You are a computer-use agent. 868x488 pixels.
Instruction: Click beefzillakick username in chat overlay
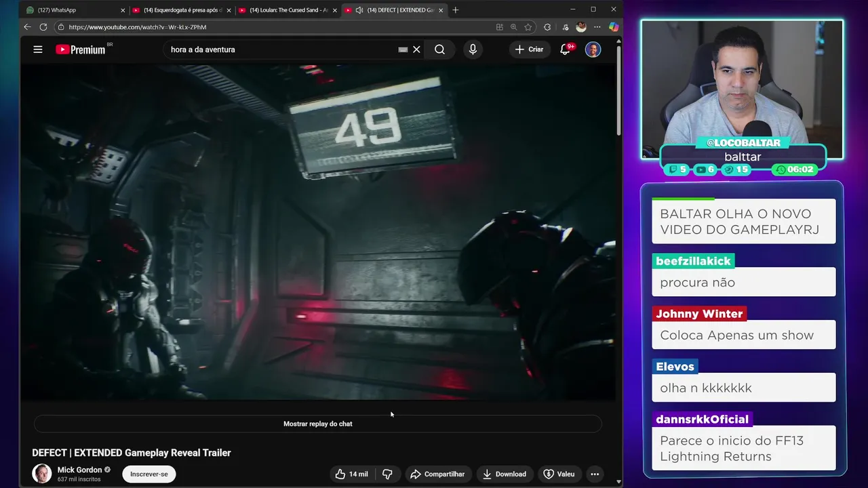coord(693,261)
